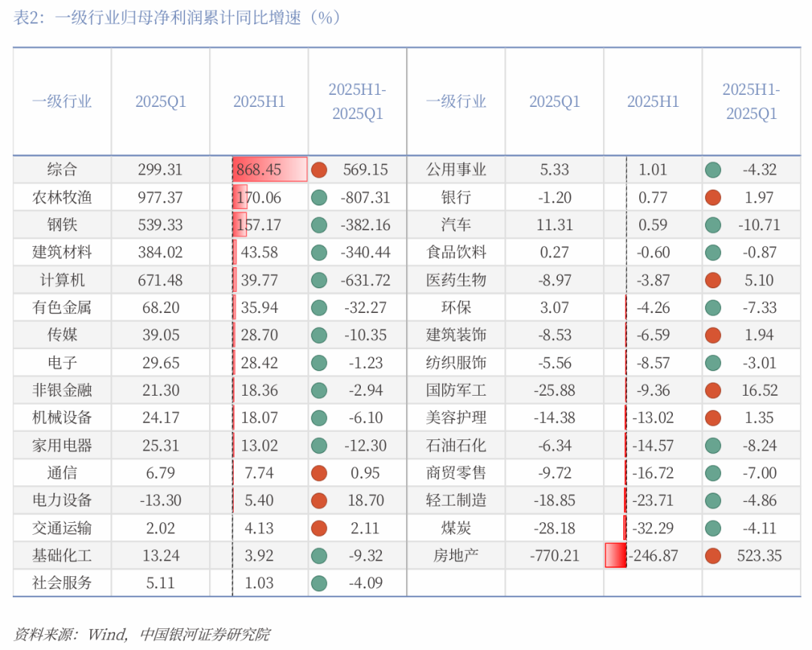Image resolution: width=812 pixels, height=650 pixels.
Task: Select the 家用电器 row label
Action: [62, 445]
